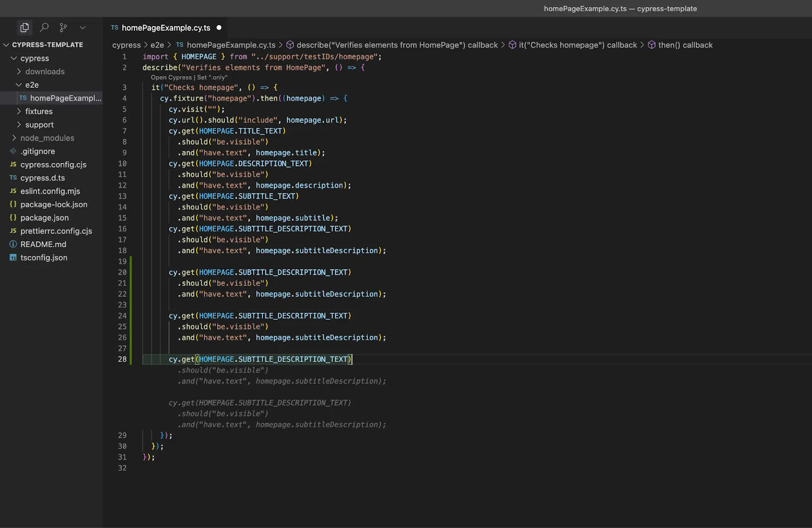This screenshot has width=812, height=528.
Task: Open the Explorer view icon
Action: click(24, 27)
